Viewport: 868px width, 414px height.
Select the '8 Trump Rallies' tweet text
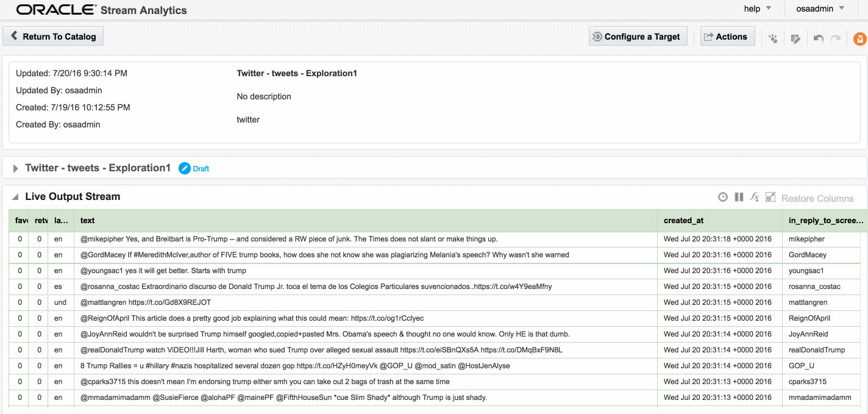(x=295, y=366)
